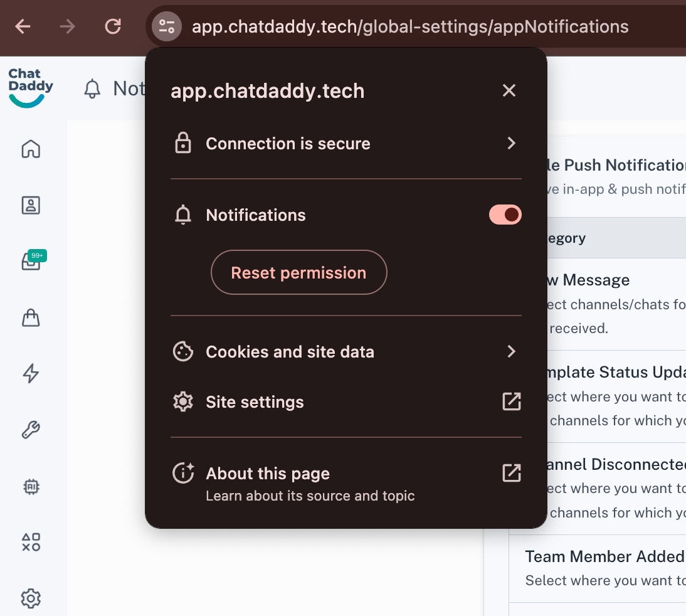The height and width of the screenshot is (616, 686).
Task: Expand Connection is secure details
Action: click(x=346, y=144)
